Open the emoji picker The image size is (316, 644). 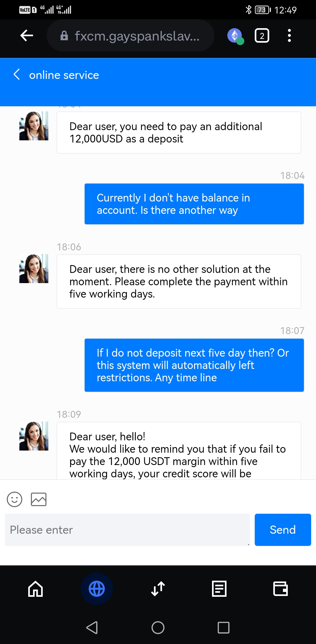[15, 499]
